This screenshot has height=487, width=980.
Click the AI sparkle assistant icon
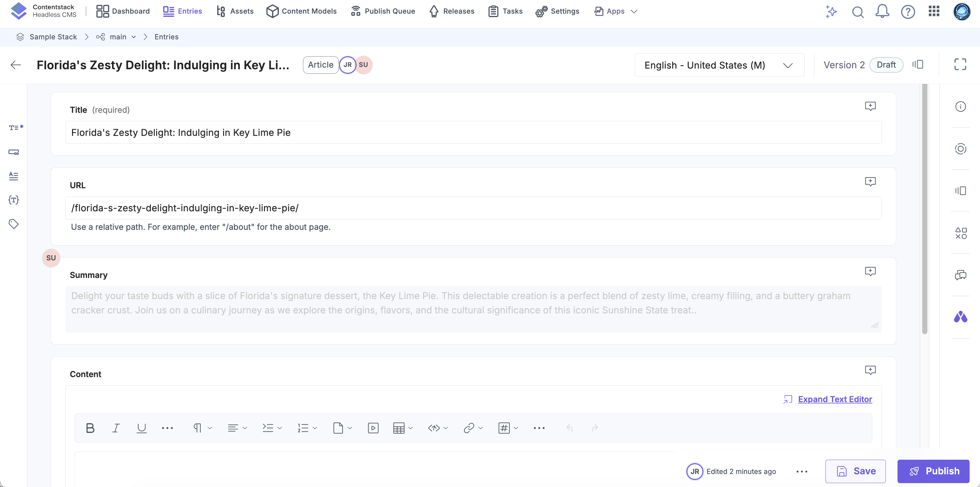pos(831,11)
